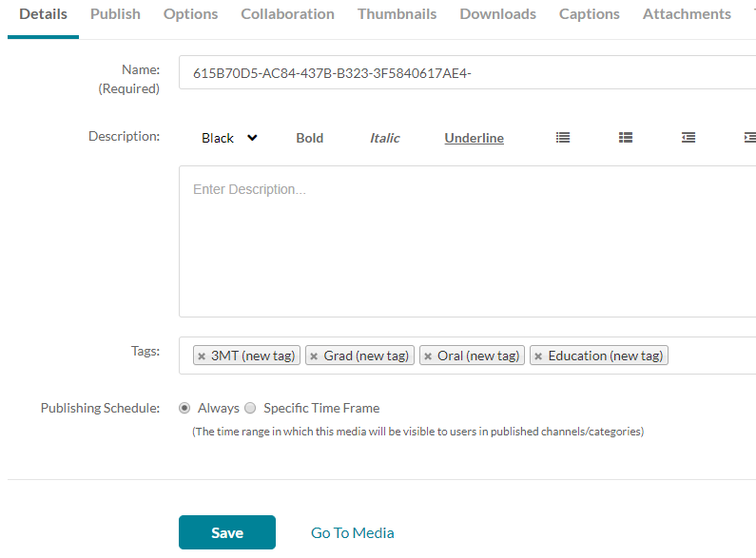The height and width of the screenshot is (558, 756).
Task: Select the Always publishing schedule option
Action: pos(184,408)
